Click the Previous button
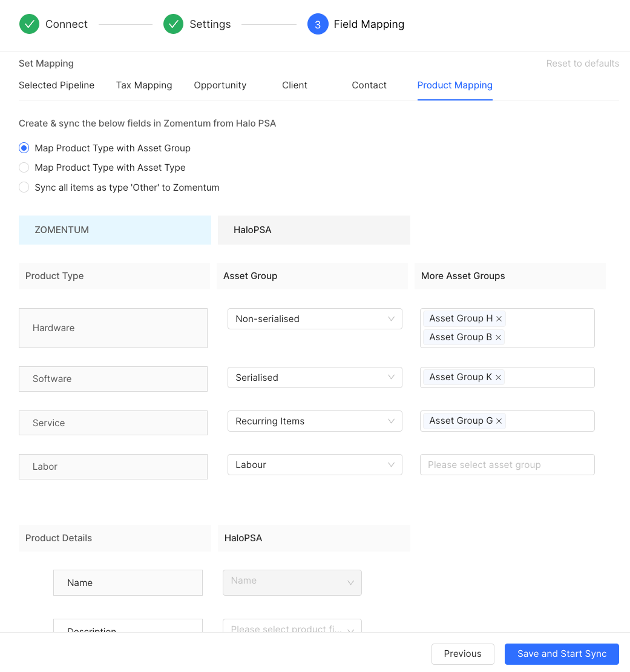This screenshot has height=672, width=630. click(462, 654)
